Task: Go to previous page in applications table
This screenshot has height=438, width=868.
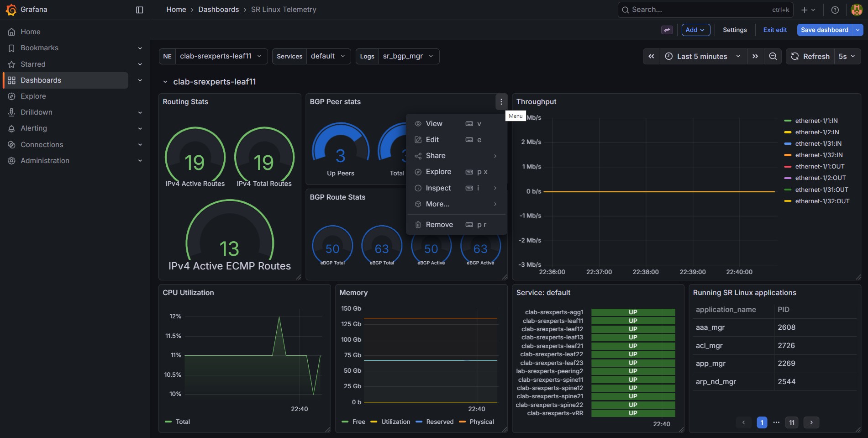Action: 744,422
